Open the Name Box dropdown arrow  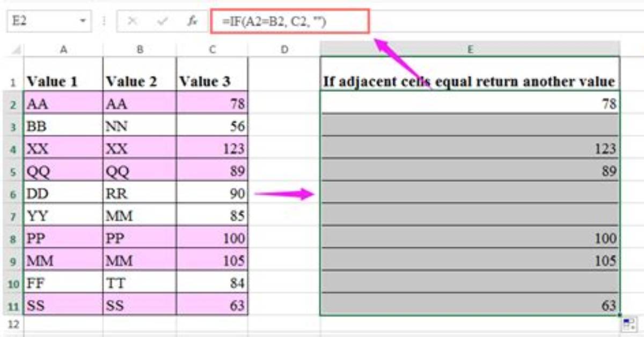pos(83,22)
